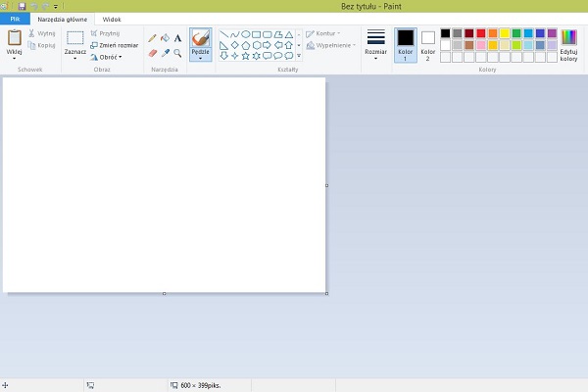This screenshot has height=392, width=588.
Task: Open the Obróć rotate dropdown
Action: (106, 57)
